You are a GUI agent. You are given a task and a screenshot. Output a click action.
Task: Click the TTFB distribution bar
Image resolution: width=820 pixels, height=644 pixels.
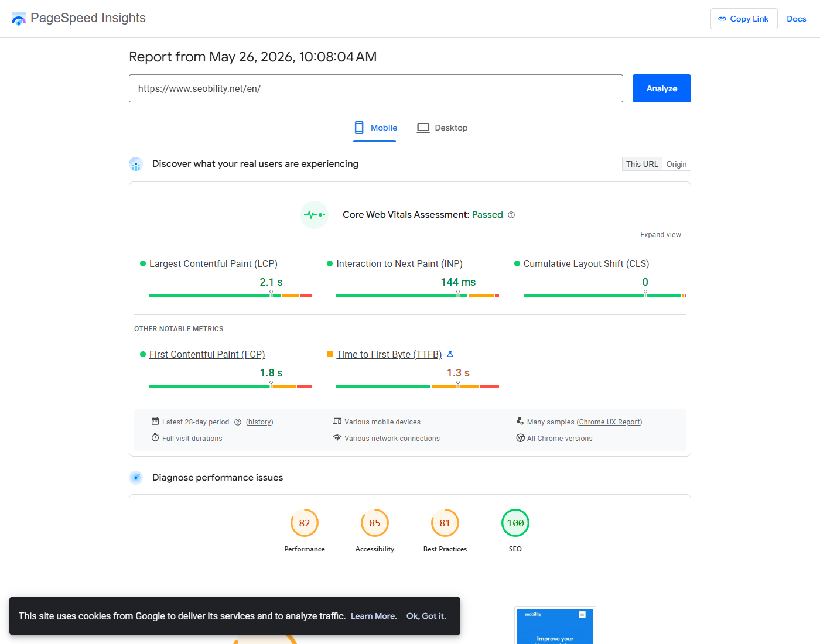pos(418,386)
